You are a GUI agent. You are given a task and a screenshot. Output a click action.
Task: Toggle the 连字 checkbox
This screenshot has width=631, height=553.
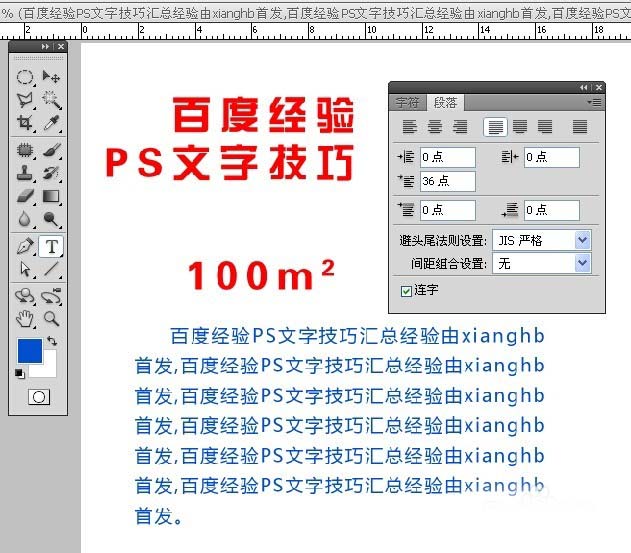(x=406, y=291)
